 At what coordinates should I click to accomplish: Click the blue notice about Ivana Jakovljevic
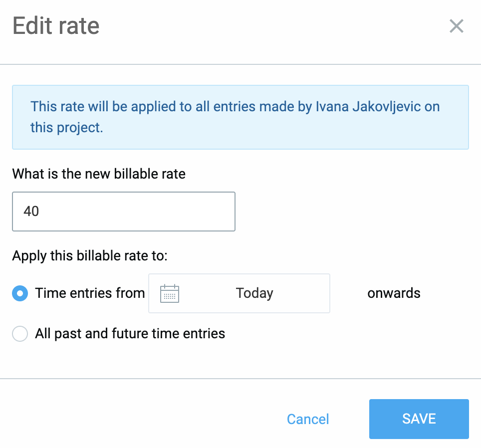point(240,117)
